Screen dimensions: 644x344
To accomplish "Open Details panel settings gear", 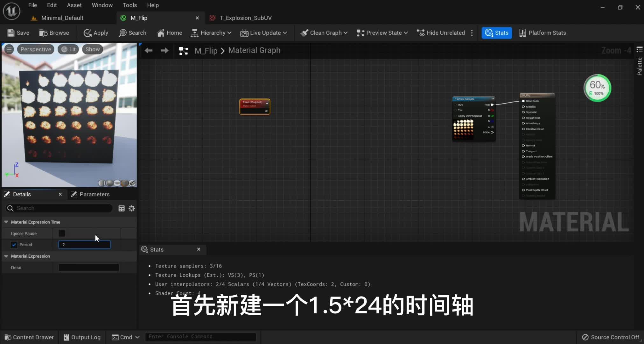I will click(x=131, y=208).
